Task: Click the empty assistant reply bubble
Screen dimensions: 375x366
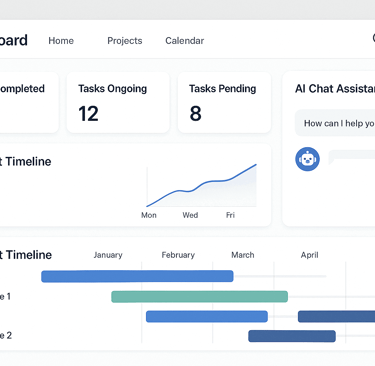Action: 352,157
